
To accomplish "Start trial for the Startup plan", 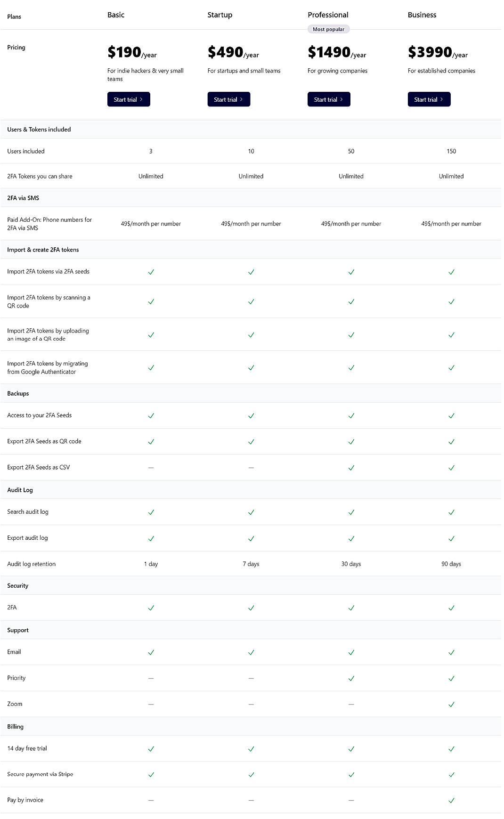I will [228, 99].
